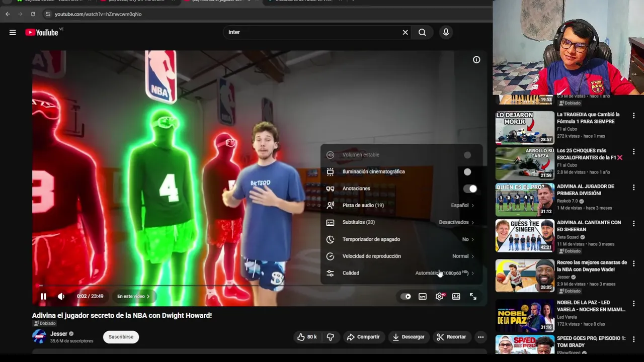Open Jesser channel avatar

39,337
